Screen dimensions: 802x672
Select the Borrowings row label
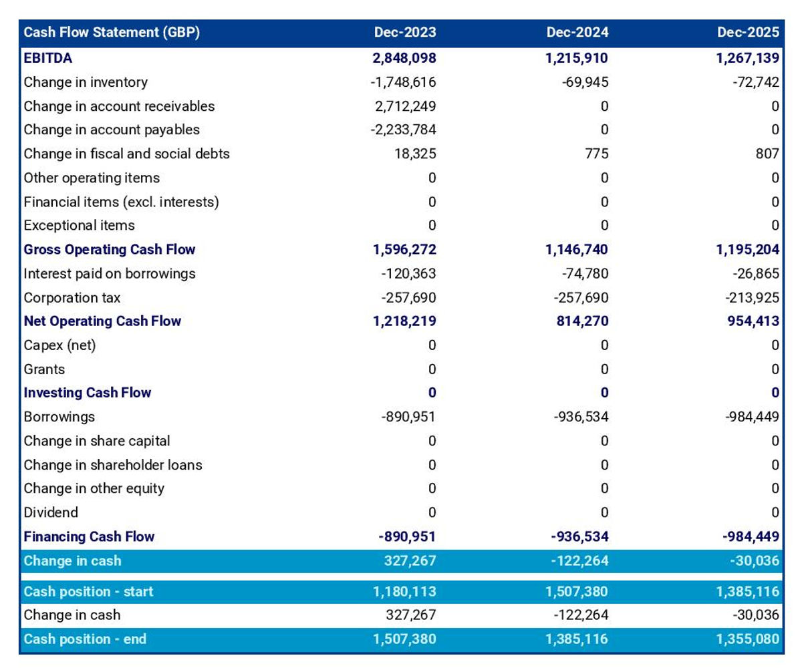tap(59, 417)
